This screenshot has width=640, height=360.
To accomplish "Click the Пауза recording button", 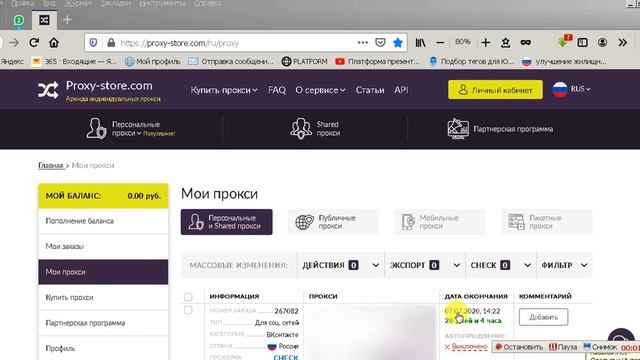I will click(x=563, y=347).
